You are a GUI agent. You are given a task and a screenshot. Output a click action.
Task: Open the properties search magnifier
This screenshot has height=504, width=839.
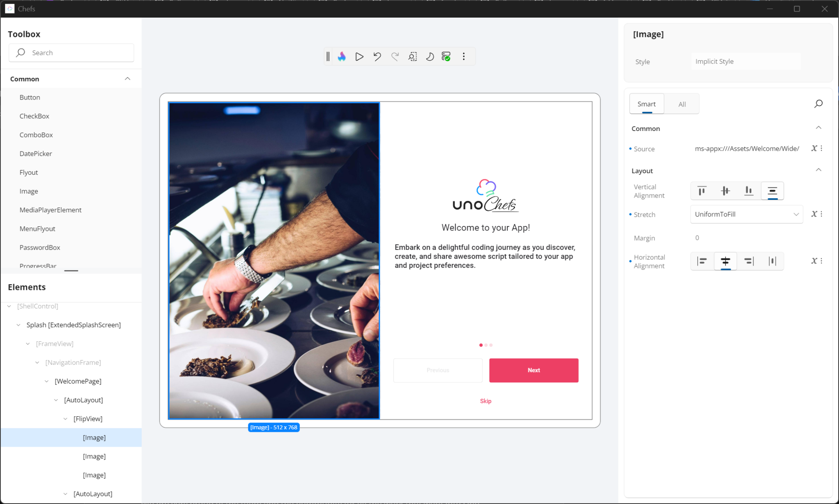point(819,104)
